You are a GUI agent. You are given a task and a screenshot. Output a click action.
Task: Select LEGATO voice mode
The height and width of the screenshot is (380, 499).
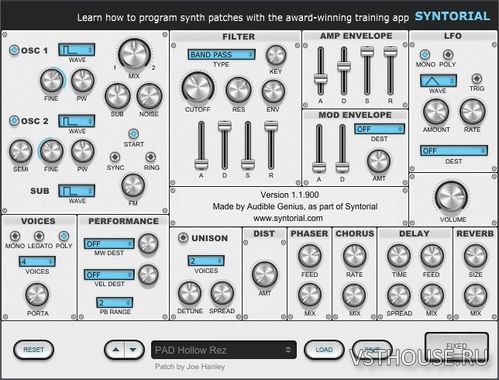tap(39, 236)
